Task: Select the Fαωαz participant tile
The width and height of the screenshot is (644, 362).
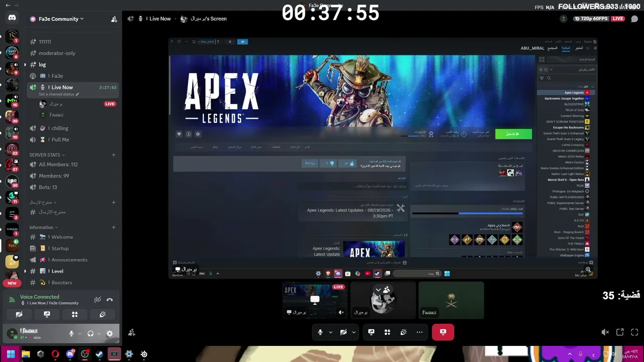Action: (451, 300)
